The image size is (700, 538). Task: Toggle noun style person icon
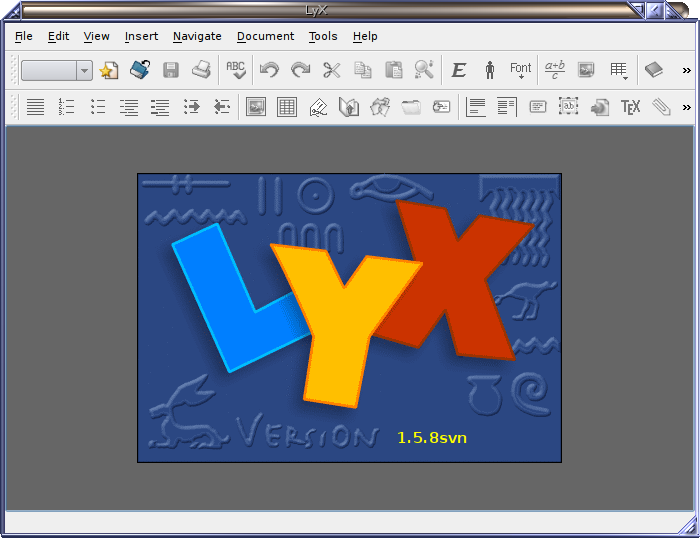[490, 70]
